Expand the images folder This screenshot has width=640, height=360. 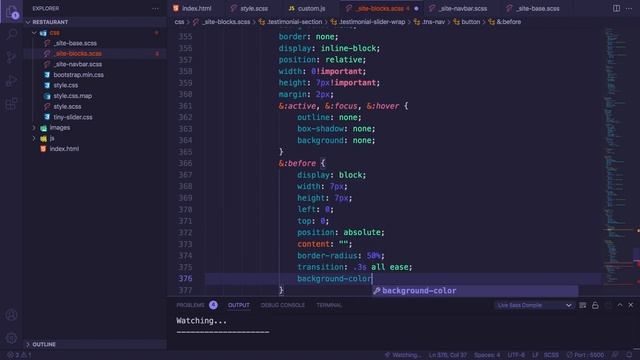pyautogui.click(x=95, y=128)
